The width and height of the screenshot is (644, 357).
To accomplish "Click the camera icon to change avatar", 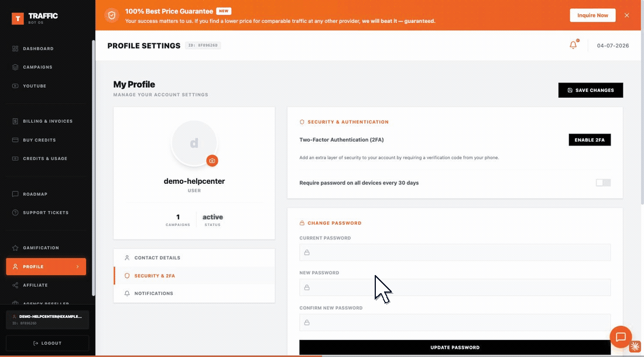I will [212, 161].
